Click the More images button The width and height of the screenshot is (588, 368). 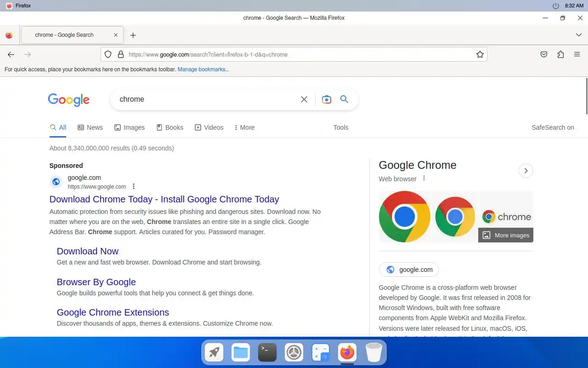(x=506, y=235)
